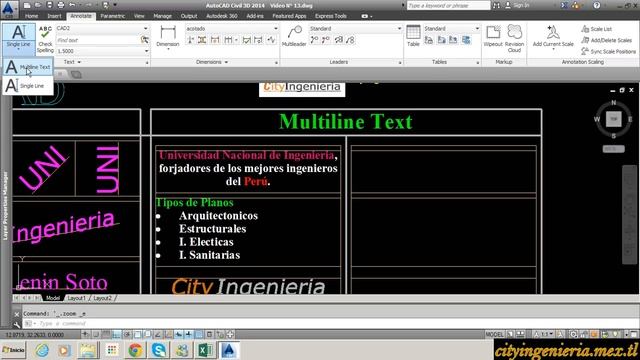Click the Single Line text tool button

(18, 38)
